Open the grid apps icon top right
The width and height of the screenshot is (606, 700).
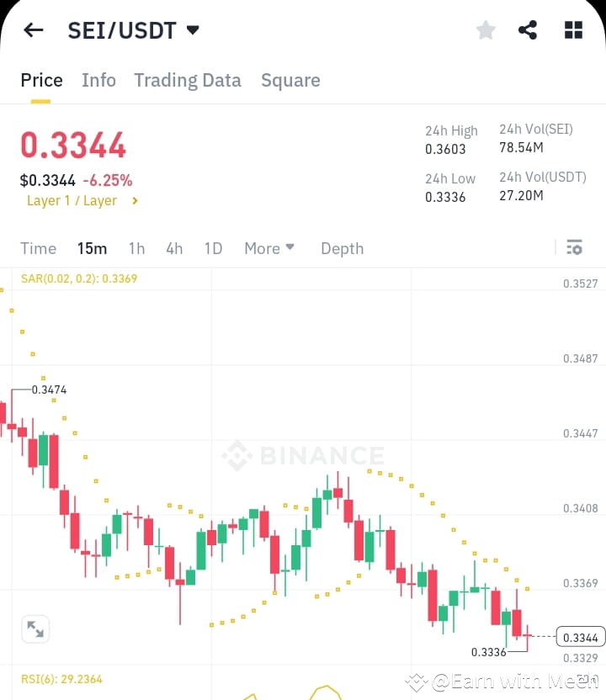click(x=573, y=29)
